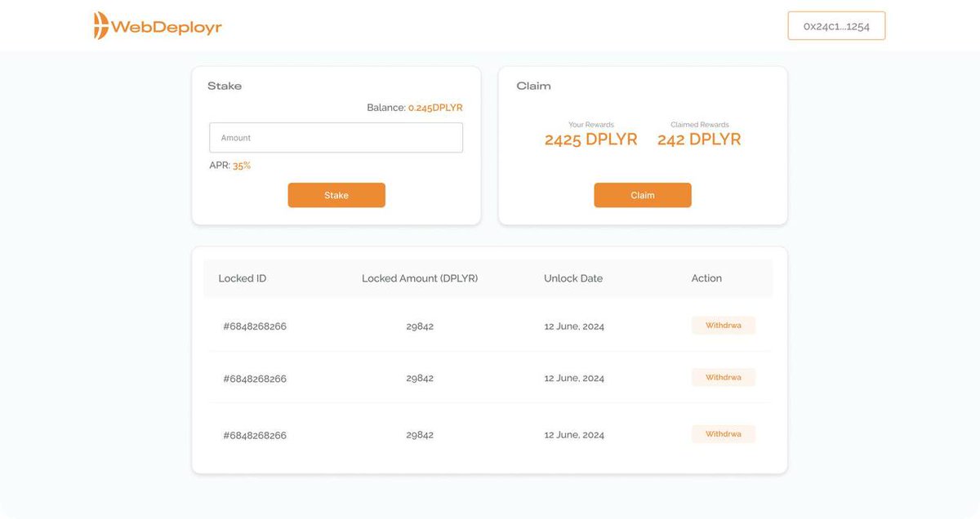Click the Claimed Rewards 242 DPLYR value

tap(698, 139)
